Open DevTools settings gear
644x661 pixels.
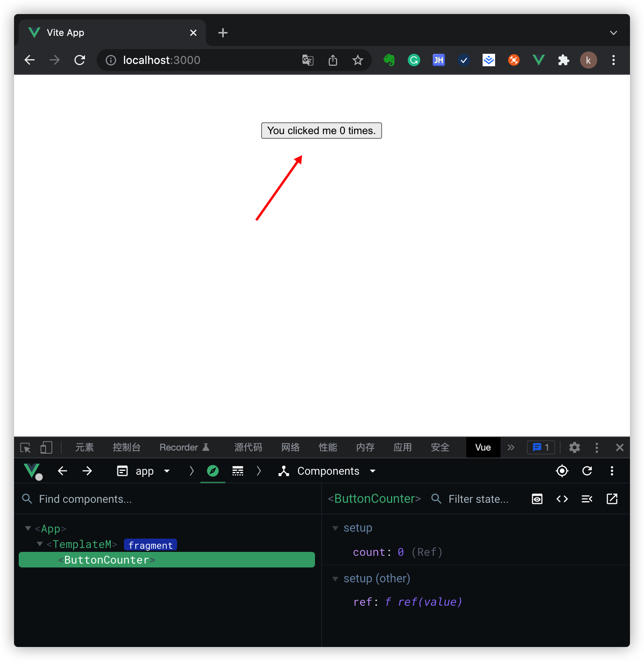pos(574,447)
